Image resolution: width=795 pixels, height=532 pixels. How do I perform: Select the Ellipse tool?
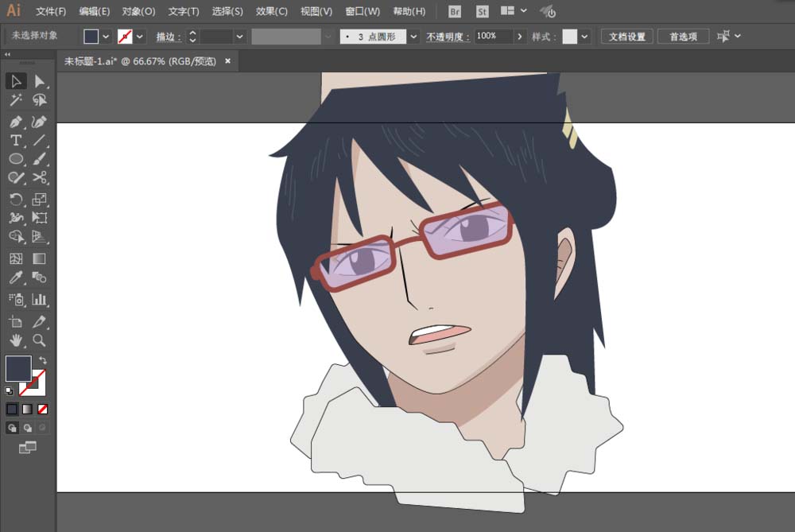(16, 159)
